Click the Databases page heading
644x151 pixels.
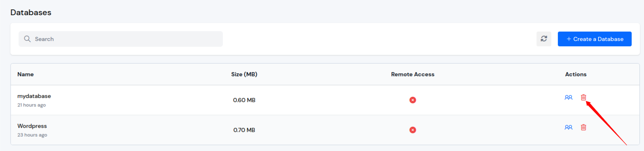tap(31, 12)
